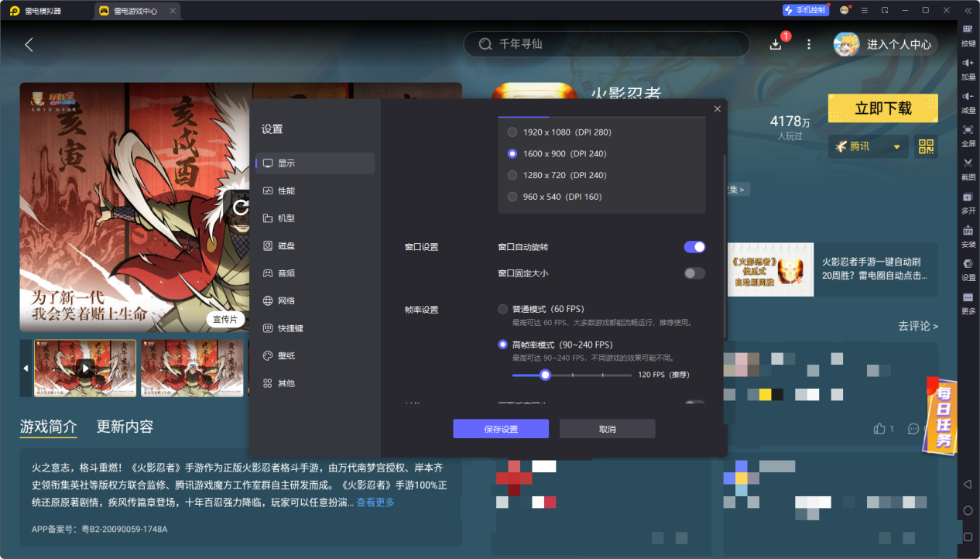Toggle 窗口固定大小 switch
The width and height of the screenshot is (980, 559).
694,273
